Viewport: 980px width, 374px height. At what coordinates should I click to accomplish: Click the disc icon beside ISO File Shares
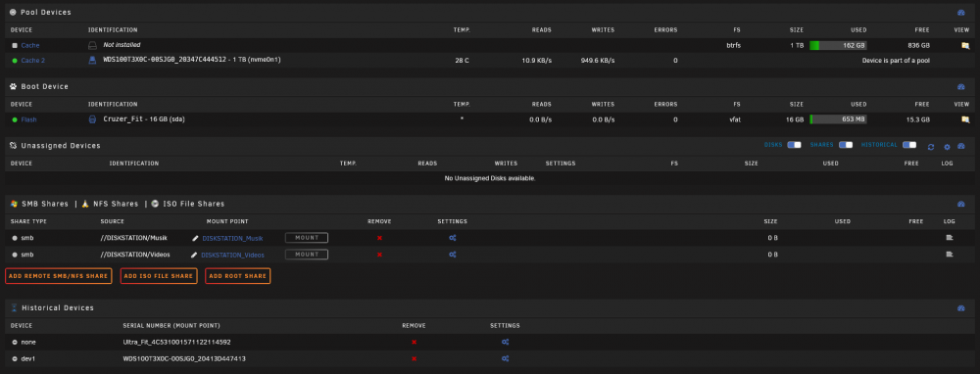point(155,204)
